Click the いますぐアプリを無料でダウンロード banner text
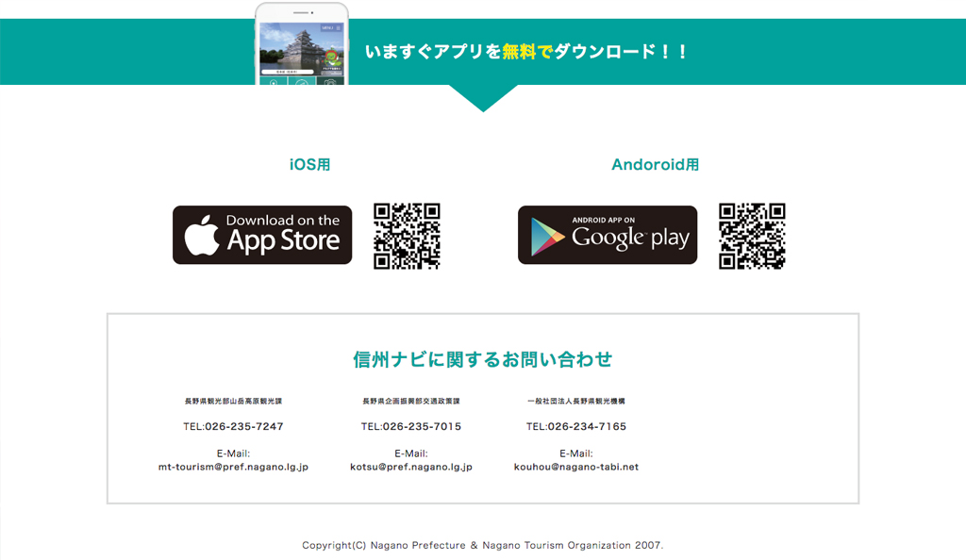Screen dimensions: 966x560 click(x=526, y=52)
